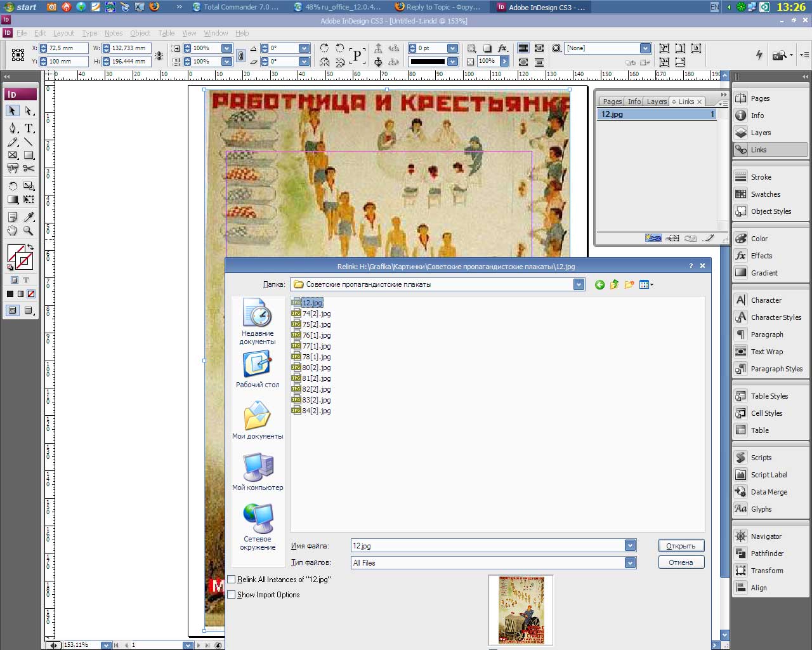The width and height of the screenshot is (812, 650).
Task: Switch to Pages tab in floating panel
Action: [612, 102]
